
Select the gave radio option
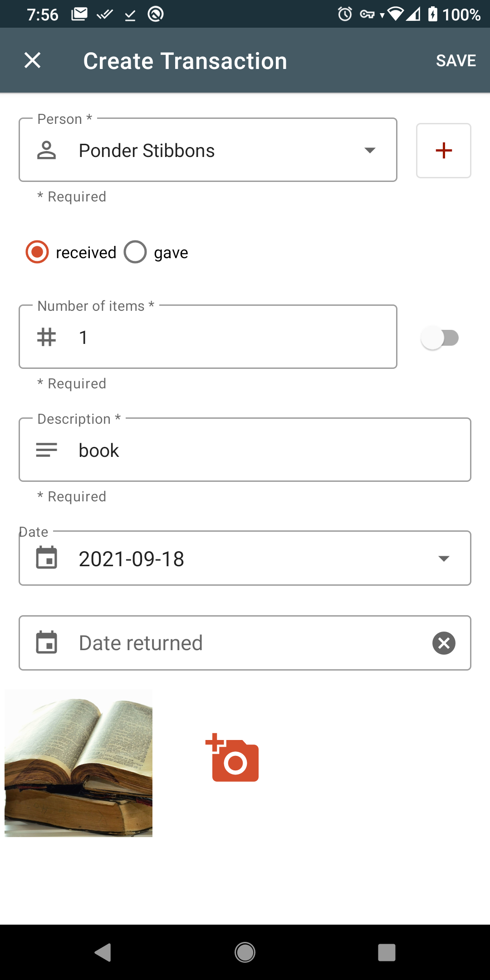coord(135,252)
